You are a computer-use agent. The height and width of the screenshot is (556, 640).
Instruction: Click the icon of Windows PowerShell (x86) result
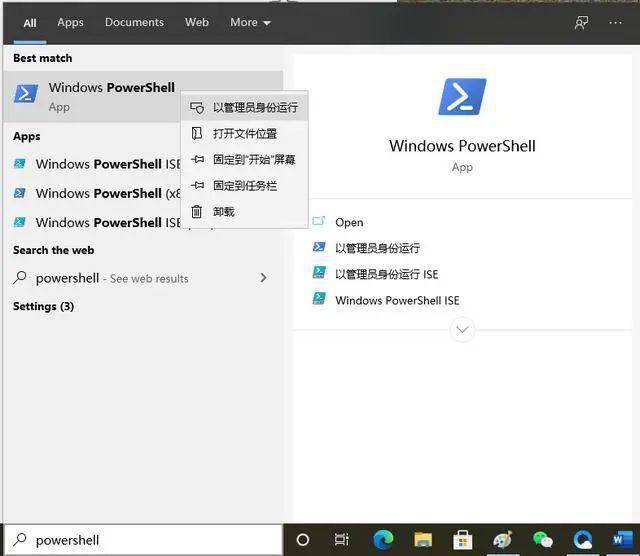click(20, 193)
